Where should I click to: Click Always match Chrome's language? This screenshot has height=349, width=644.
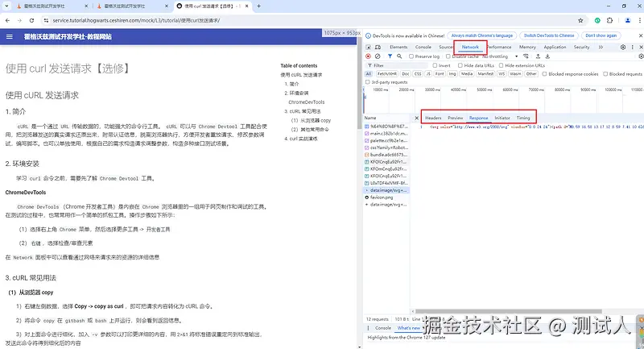point(481,35)
